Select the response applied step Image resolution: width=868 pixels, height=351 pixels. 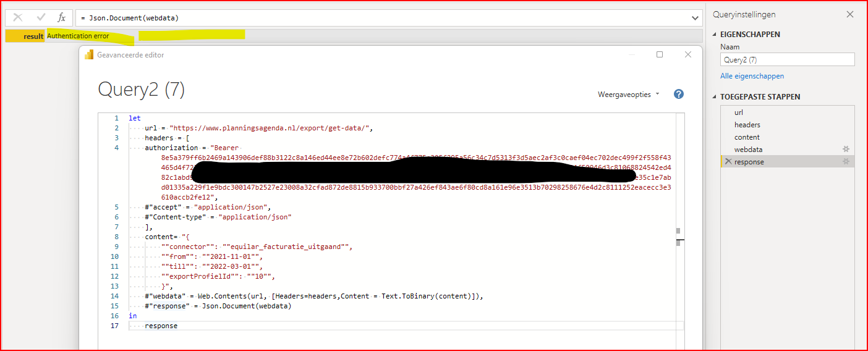tap(788, 162)
